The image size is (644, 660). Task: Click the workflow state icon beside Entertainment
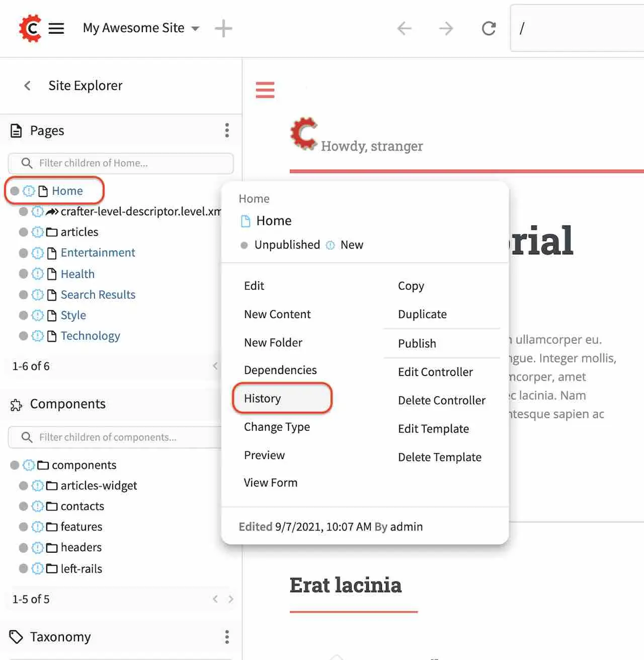(x=38, y=253)
